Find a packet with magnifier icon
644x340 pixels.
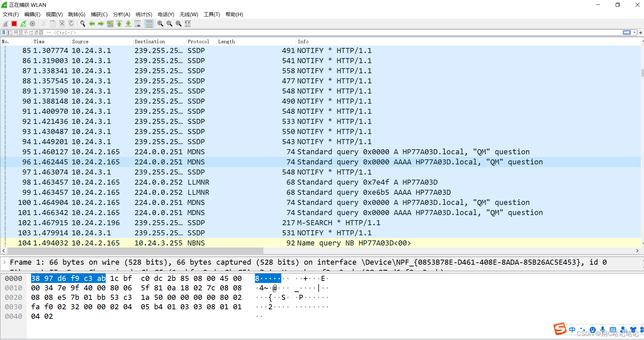tap(82, 24)
